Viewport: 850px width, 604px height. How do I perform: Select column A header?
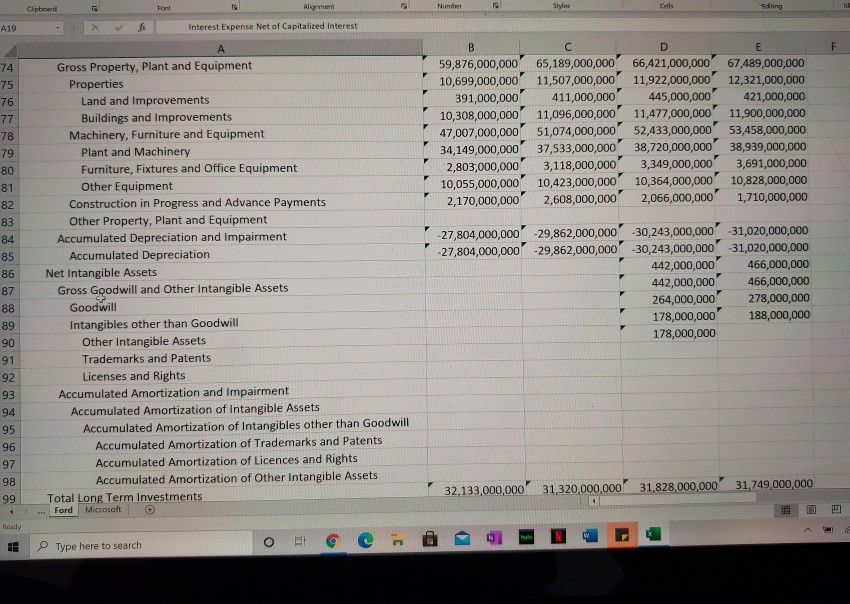221,49
